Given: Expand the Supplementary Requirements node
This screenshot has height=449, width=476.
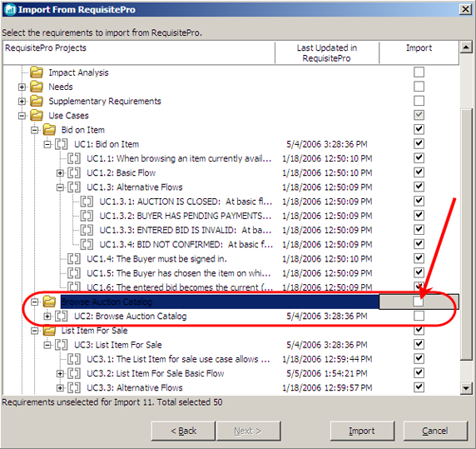Looking at the screenshot, I should click(x=22, y=101).
